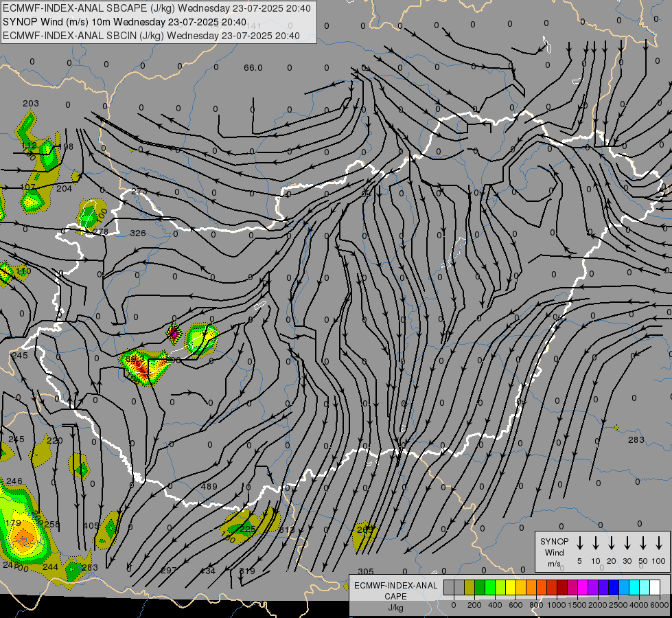Click the 66.0 value on the map
This screenshot has height=618, width=672.
click(x=253, y=68)
